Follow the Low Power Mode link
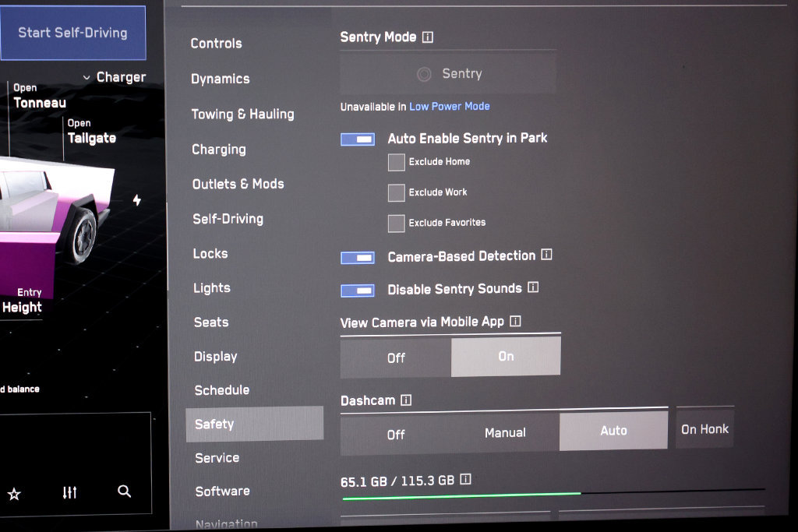 coord(450,106)
